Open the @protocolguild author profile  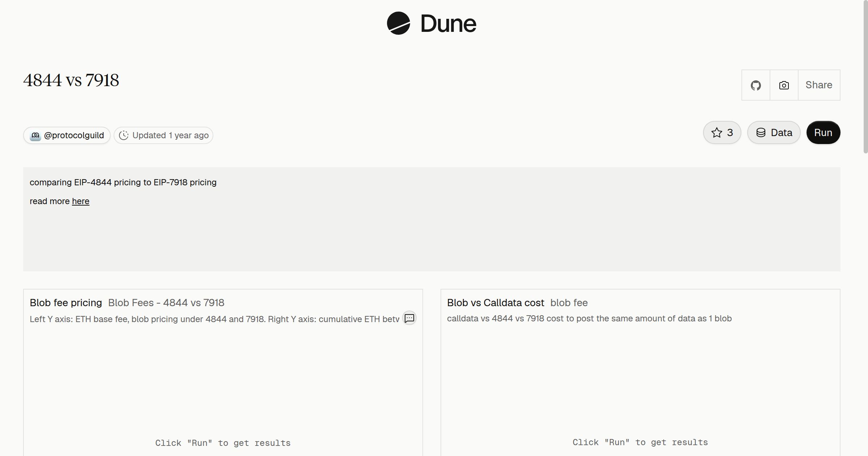(67, 135)
